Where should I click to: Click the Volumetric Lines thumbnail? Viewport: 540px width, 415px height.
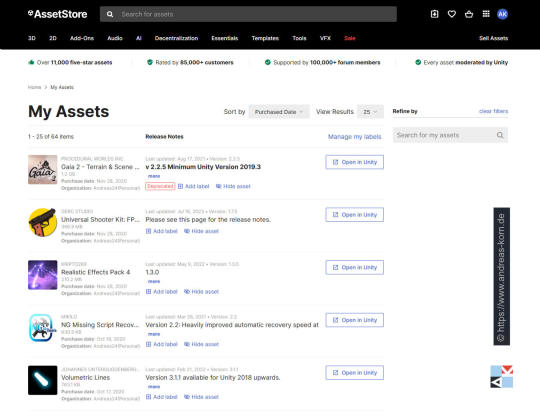pyautogui.click(x=43, y=380)
